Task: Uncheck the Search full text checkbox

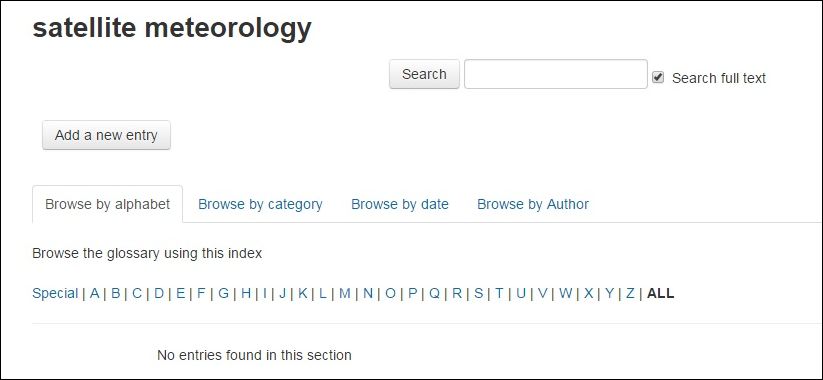Action: (x=658, y=78)
